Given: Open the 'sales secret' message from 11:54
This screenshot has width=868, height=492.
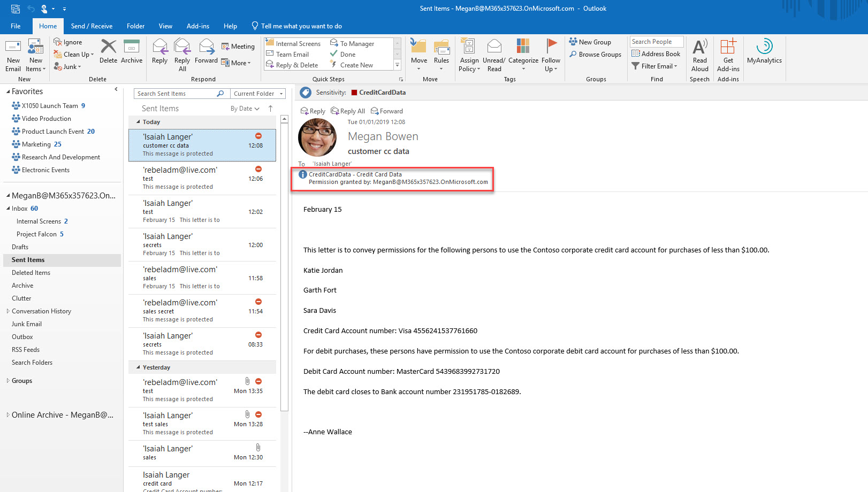Looking at the screenshot, I should pyautogui.click(x=202, y=311).
